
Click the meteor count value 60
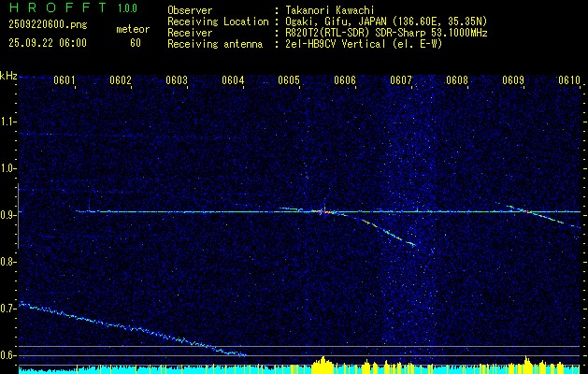136,43
